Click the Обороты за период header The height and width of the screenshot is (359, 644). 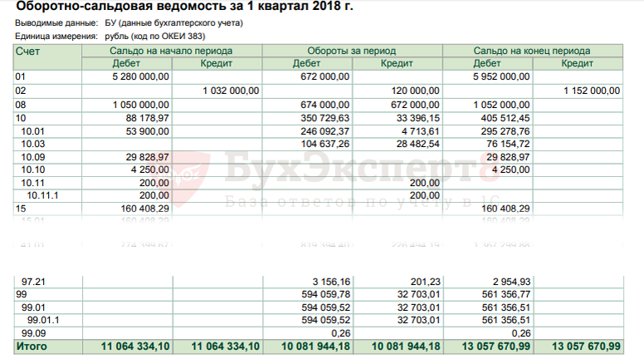coord(352,52)
